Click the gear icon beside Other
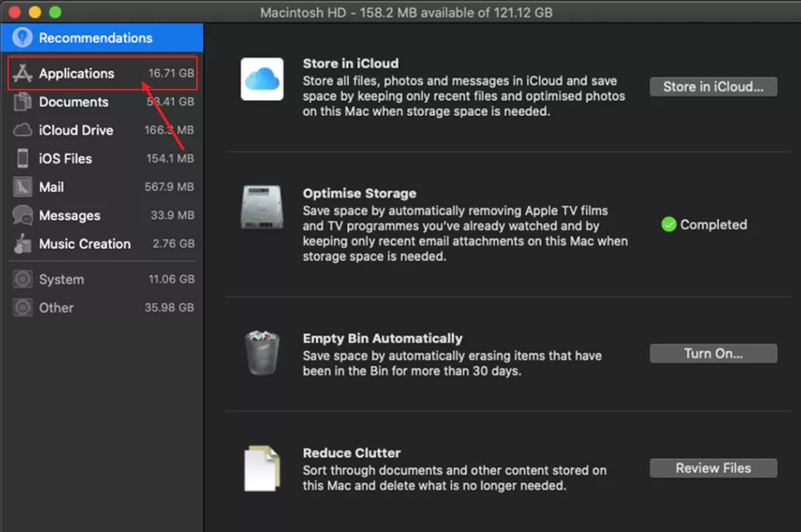This screenshot has width=801, height=532. tap(22, 307)
